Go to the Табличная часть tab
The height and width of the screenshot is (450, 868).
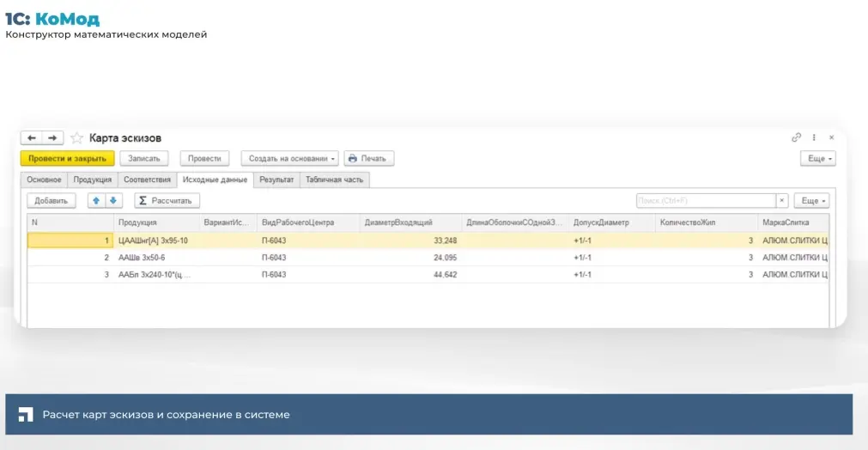(x=335, y=179)
